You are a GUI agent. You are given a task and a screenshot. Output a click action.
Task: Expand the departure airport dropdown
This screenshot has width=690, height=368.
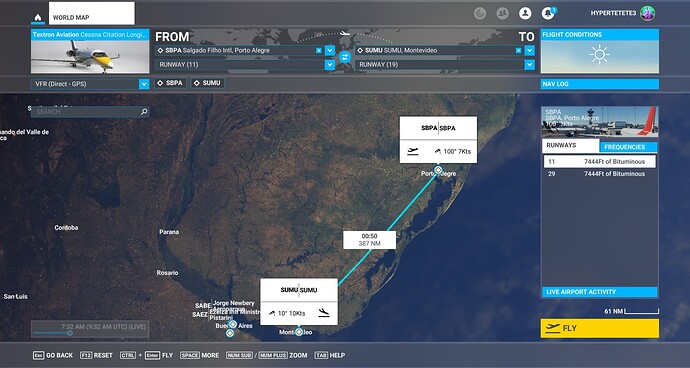[x=330, y=51]
